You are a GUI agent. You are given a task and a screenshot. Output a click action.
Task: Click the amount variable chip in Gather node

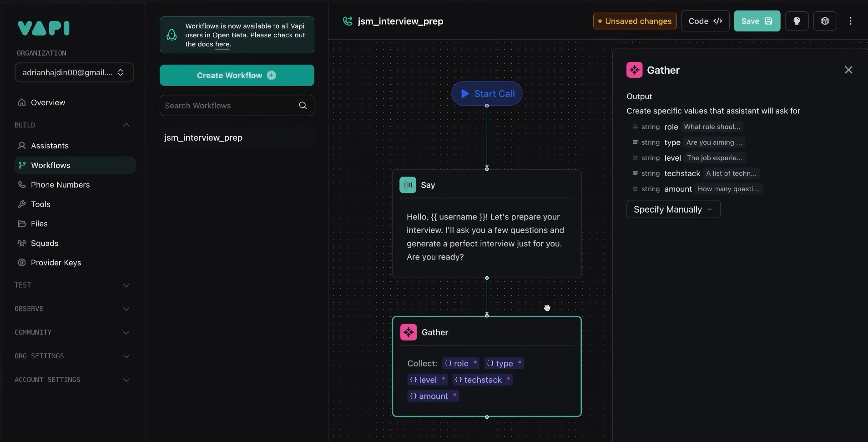433,396
